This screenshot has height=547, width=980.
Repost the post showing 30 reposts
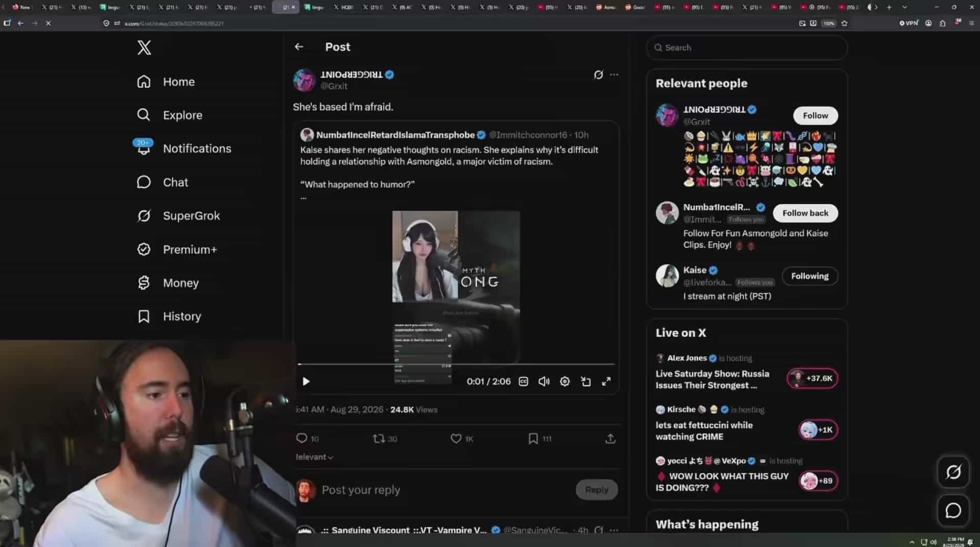click(385, 439)
